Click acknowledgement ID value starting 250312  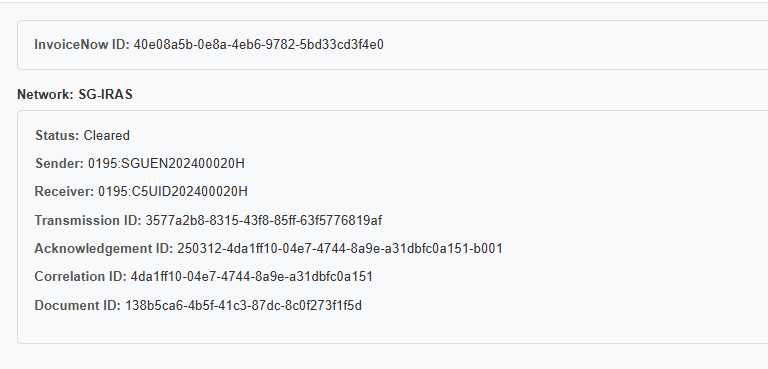pyautogui.click(x=340, y=248)
